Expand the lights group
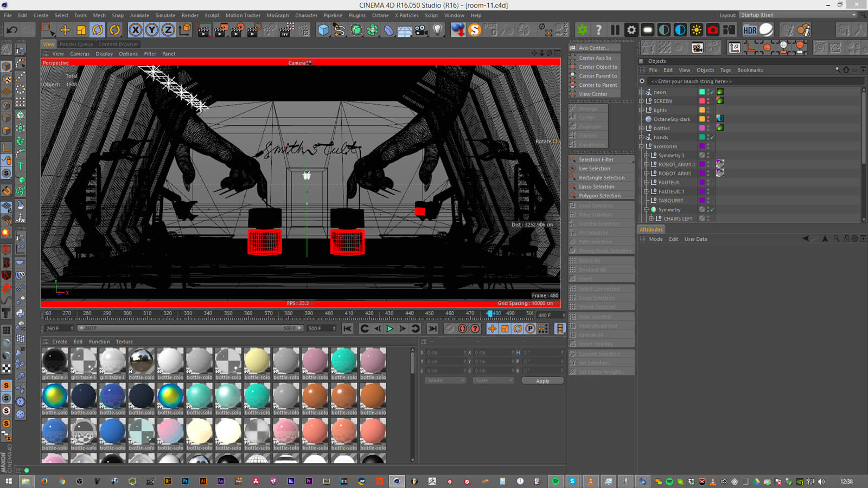This screenshot has width=868, height=488. coord(641,110)
